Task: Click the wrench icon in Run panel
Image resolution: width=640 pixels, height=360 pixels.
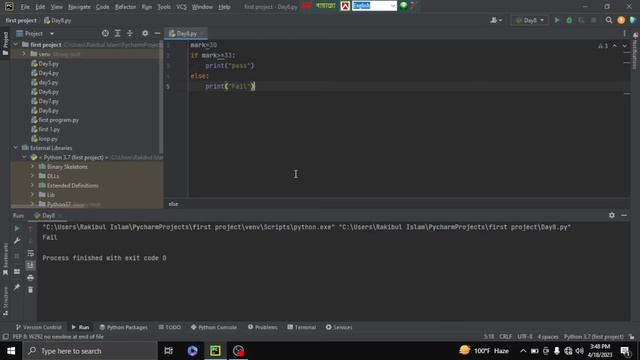Action: (x=17, y=241)
